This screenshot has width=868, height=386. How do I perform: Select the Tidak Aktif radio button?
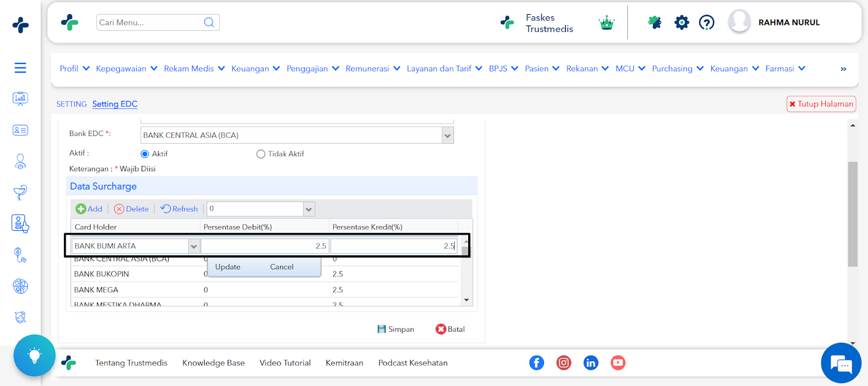261,154
